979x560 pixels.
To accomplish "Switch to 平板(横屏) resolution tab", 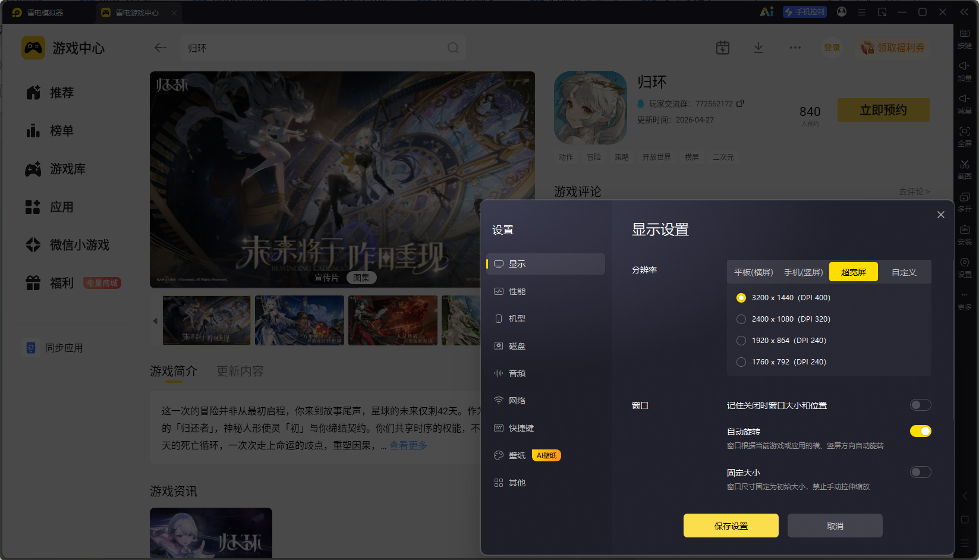I will (x=753, y=272).
